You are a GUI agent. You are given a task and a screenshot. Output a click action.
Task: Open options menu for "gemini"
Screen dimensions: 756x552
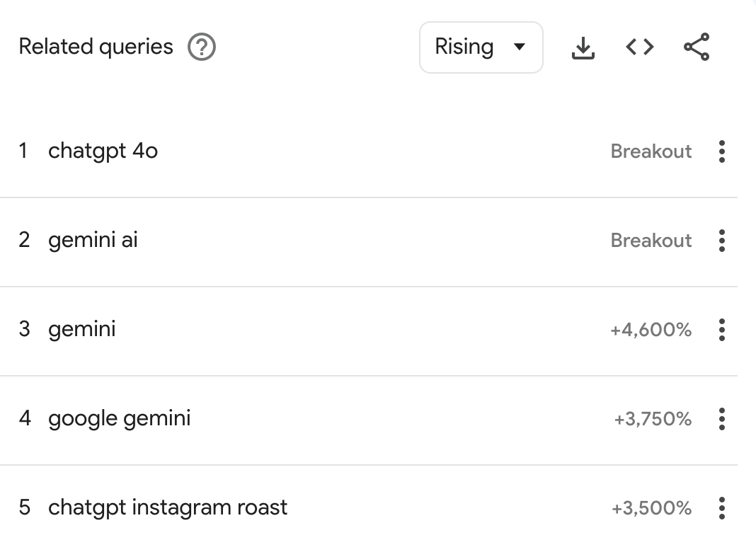(x=721, y=330)
